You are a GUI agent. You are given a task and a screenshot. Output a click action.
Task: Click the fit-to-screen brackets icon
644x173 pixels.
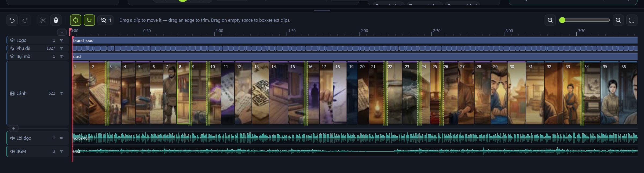[x=632, y=20]
